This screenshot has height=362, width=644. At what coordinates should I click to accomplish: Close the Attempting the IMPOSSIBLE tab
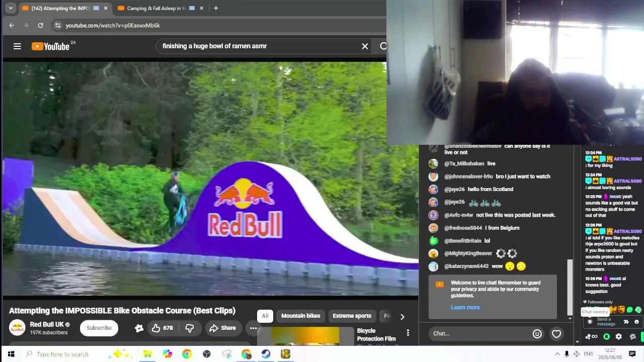tap(106, 8)
